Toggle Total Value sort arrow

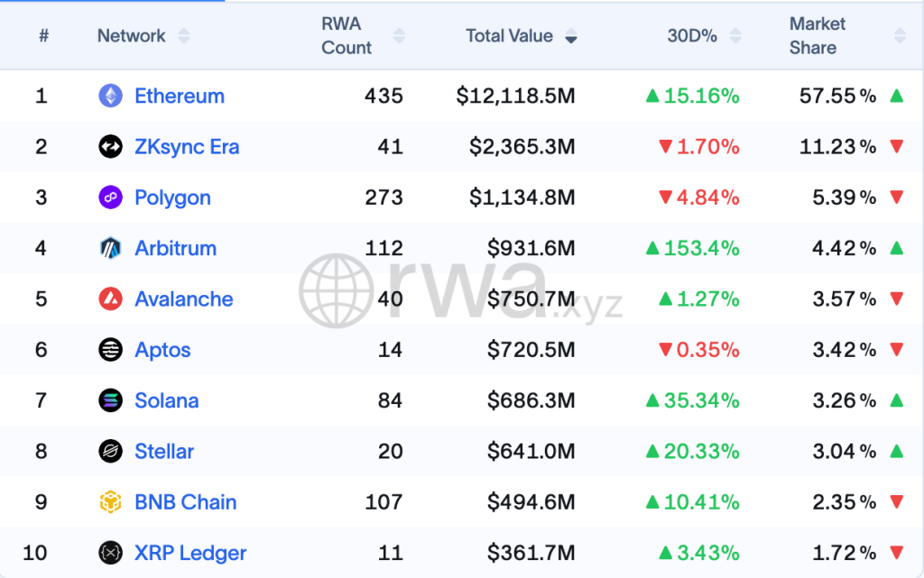tap(570, 37)
